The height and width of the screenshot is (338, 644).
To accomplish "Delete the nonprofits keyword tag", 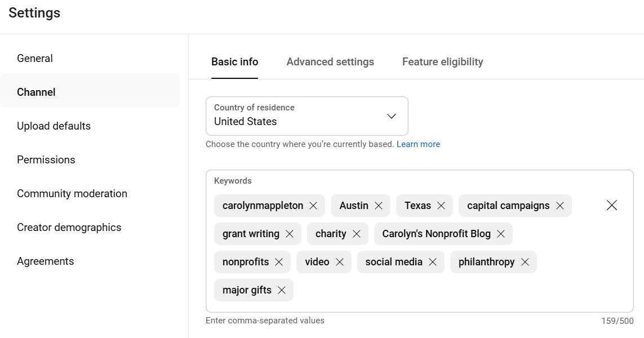I will click(279, 262).
